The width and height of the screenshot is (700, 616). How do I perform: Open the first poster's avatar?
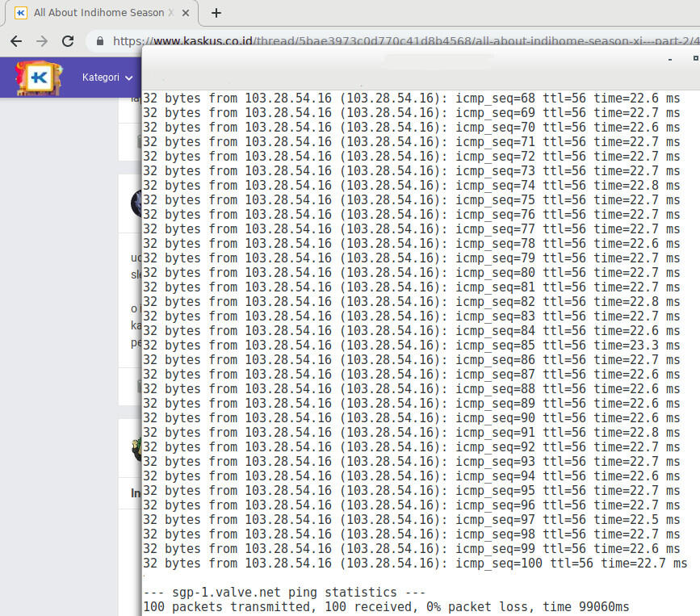coord(136,203)
